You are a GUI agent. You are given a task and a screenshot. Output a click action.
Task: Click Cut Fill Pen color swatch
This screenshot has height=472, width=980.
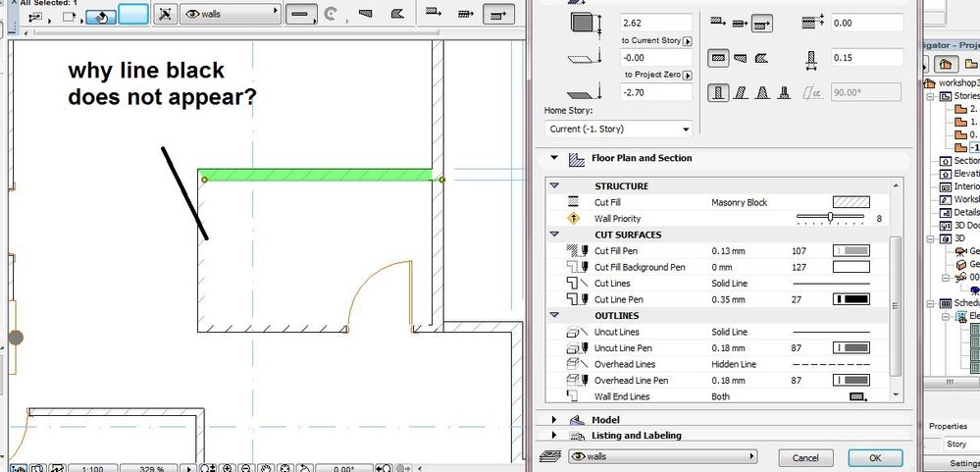click(x=851, y=250)
